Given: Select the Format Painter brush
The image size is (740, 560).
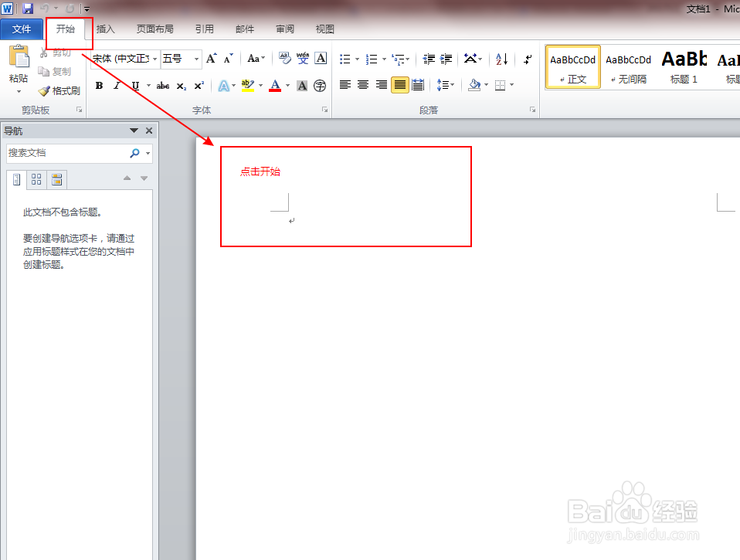Looking at the screenshot, I should pyautogui.click(x=59, y=91).
